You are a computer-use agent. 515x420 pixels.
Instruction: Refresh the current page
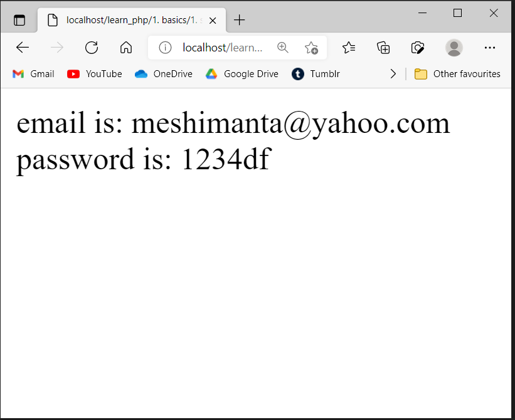(x=92, y=48)
